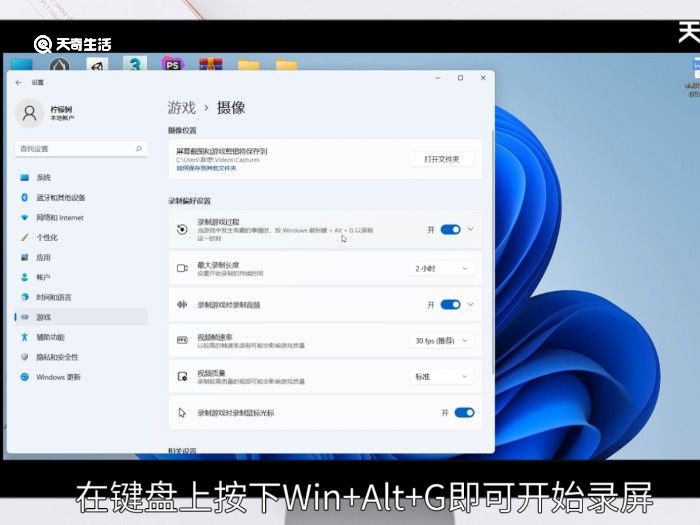Click the FPS frame rate icon
The image size is (700, 525).
click(x=182, y=340)
